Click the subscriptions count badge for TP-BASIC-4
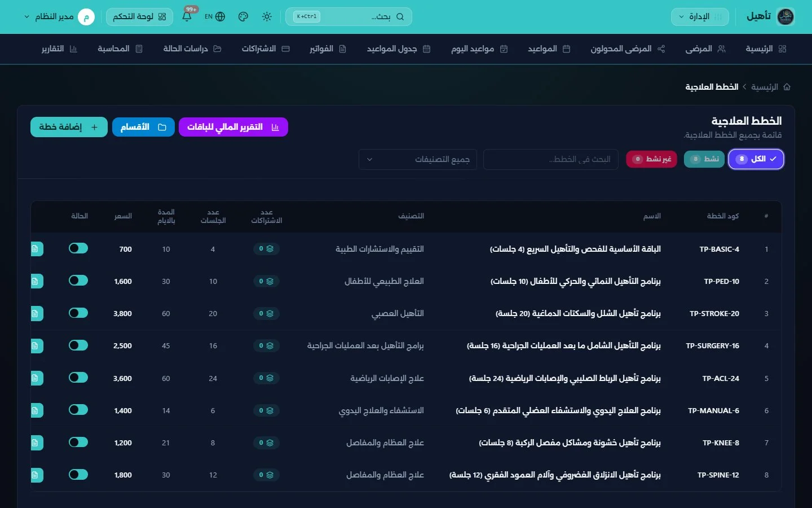Viewport: 812px width, 508px height. point(266,249)
